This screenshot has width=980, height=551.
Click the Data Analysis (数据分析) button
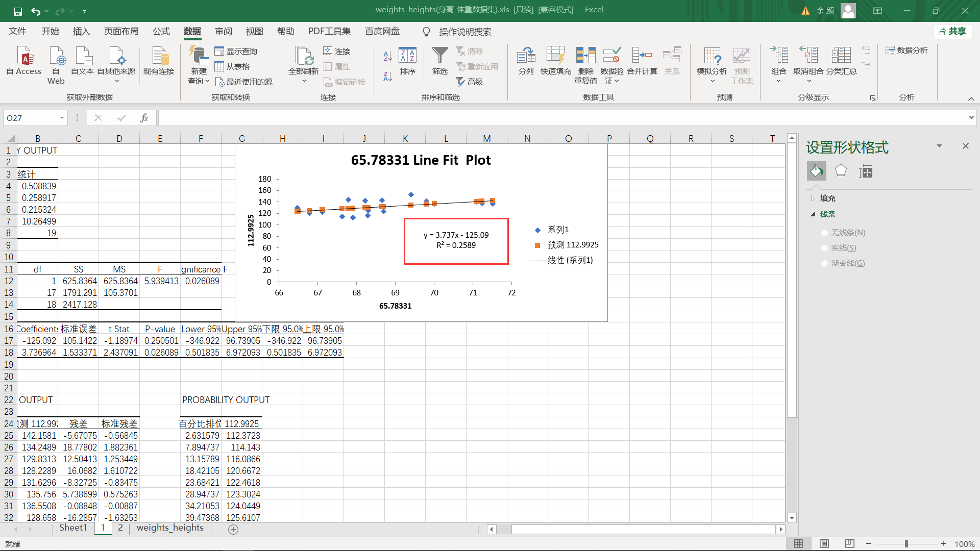(906, 51)
